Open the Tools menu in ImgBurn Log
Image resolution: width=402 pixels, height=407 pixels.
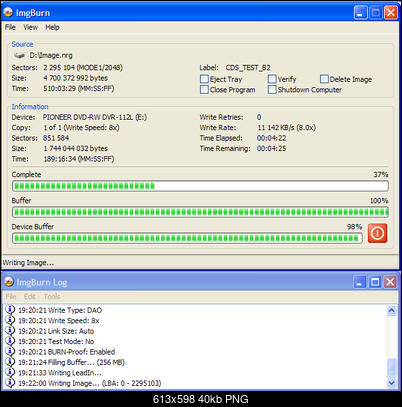52,296
